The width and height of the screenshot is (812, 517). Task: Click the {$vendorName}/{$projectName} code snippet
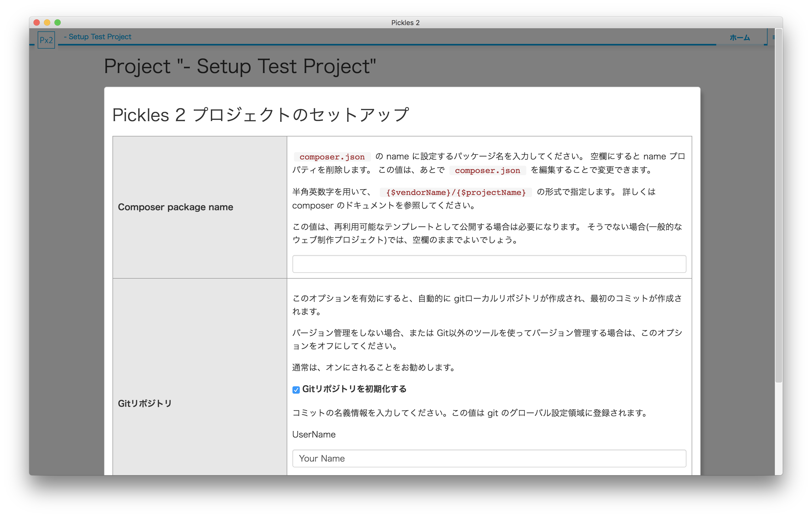[x=455, y=192]
